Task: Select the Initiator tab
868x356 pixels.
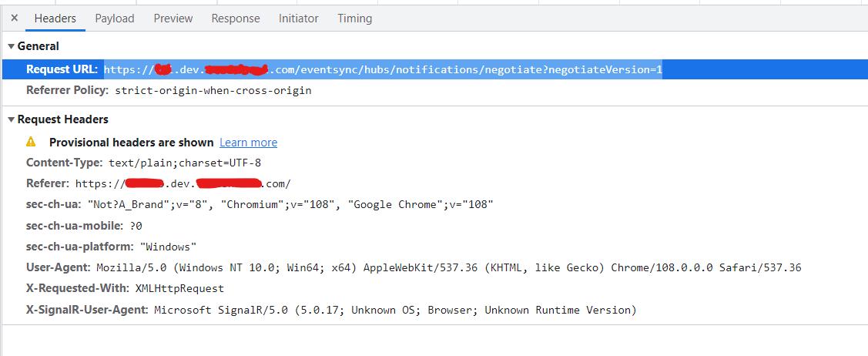Action: click(x=298, y=18)
